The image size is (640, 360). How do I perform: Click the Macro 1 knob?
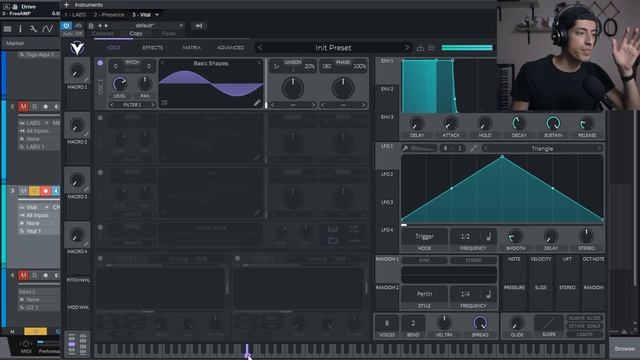coord(77,71)
